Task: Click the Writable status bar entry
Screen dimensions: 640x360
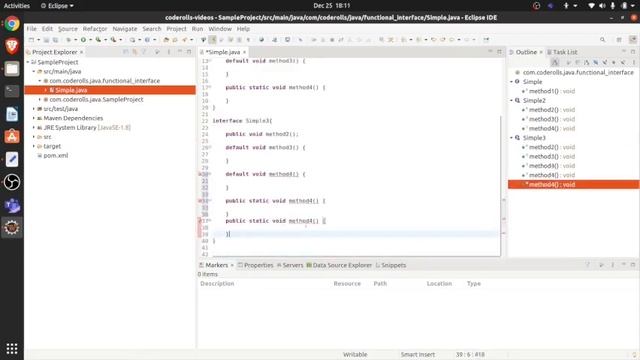Action: [x=355, y=354]
